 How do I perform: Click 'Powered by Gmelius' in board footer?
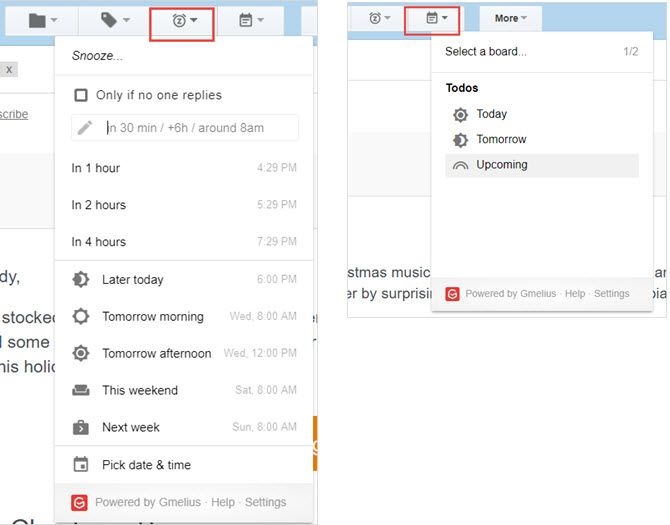coord(511,293)
